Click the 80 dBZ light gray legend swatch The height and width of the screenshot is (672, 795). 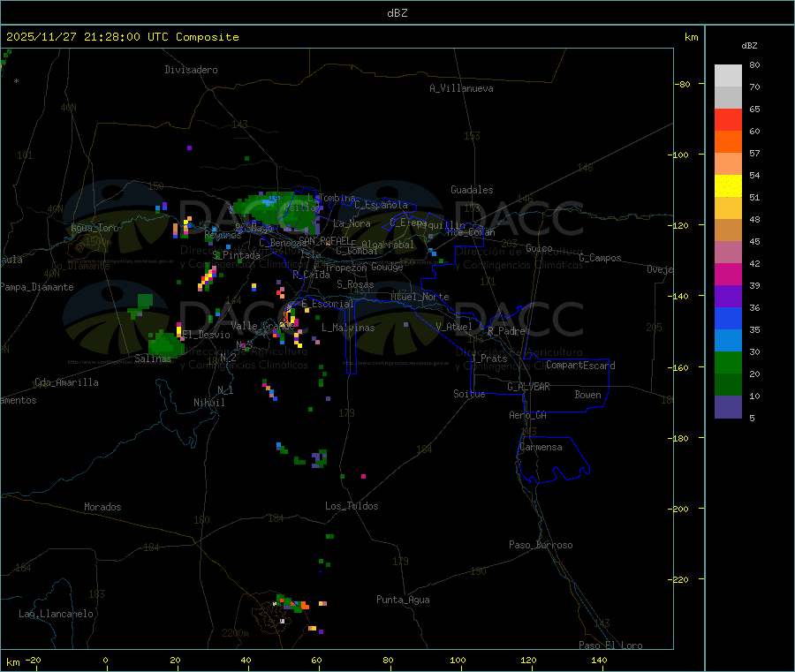point(728,75)
